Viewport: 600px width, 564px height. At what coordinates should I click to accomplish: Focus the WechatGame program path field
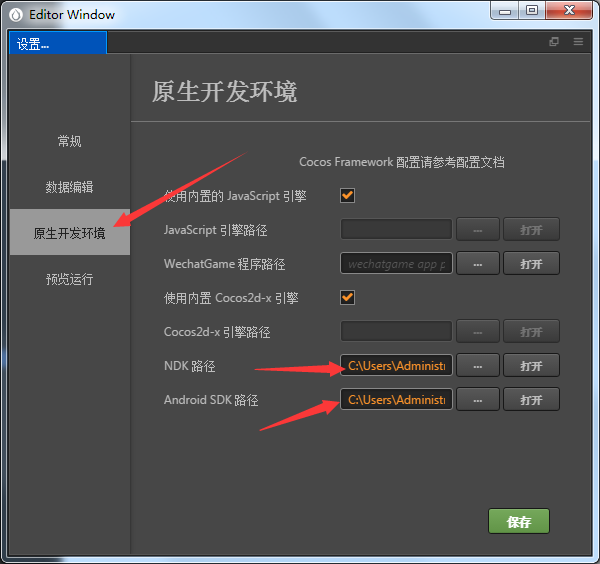[x=396, y=263]
